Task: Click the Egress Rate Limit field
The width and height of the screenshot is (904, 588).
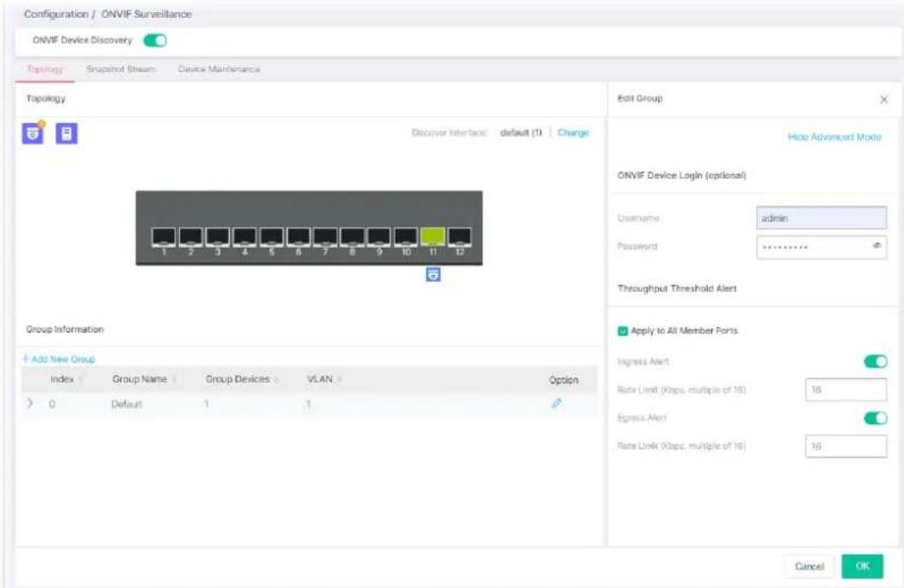Action: (845, 446)
